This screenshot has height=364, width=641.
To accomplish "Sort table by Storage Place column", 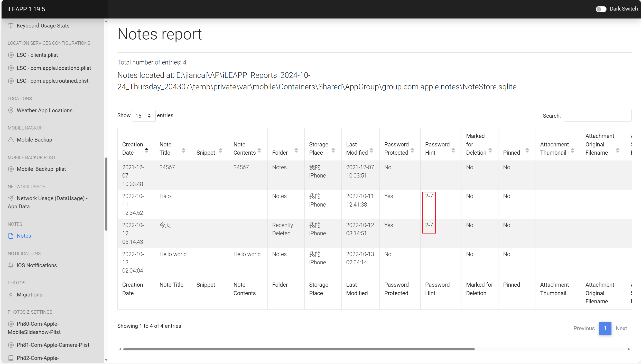I will coord(323,145).
